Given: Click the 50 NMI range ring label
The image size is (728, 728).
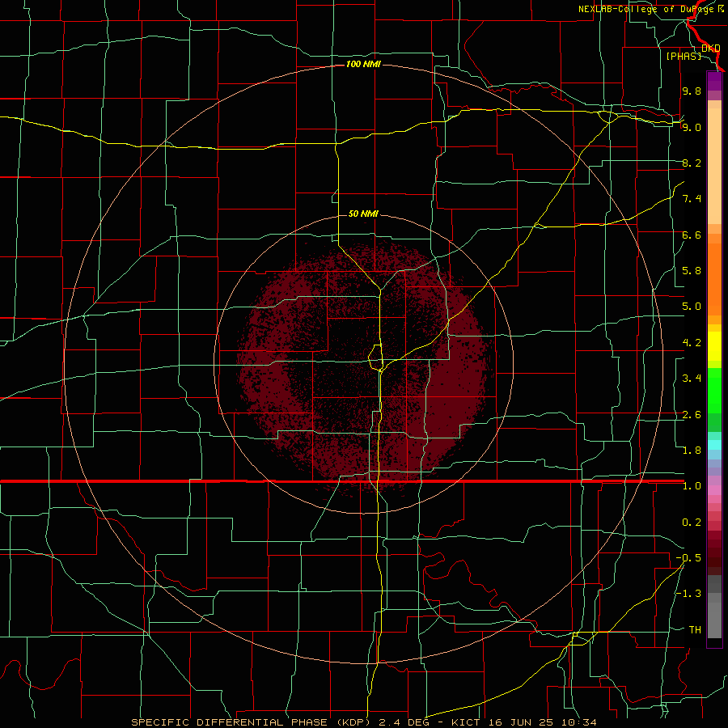Looking at the screenshot, I should (x=363, y=214).
